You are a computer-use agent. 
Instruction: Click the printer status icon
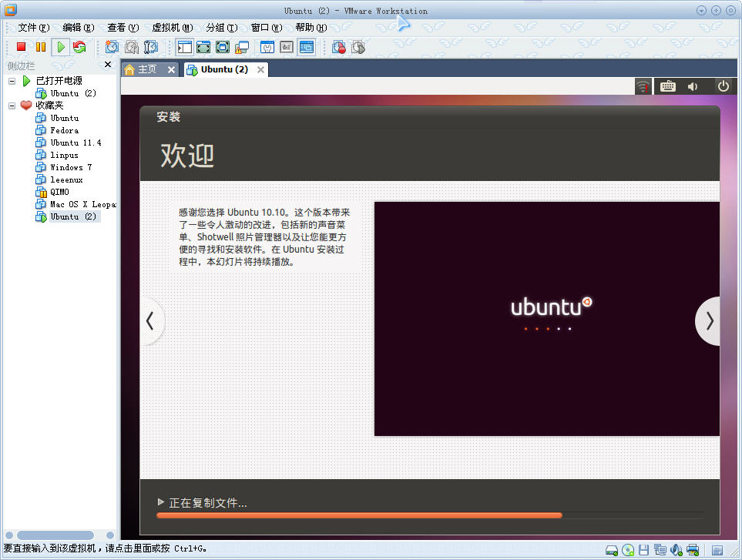693,550
